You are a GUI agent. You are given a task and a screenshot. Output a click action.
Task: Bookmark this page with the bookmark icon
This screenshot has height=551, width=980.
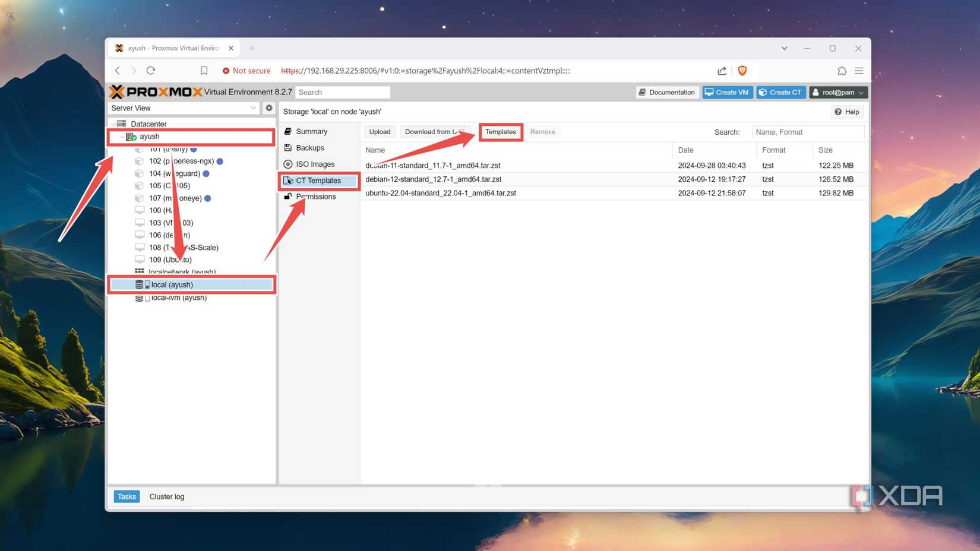[204, 71]
